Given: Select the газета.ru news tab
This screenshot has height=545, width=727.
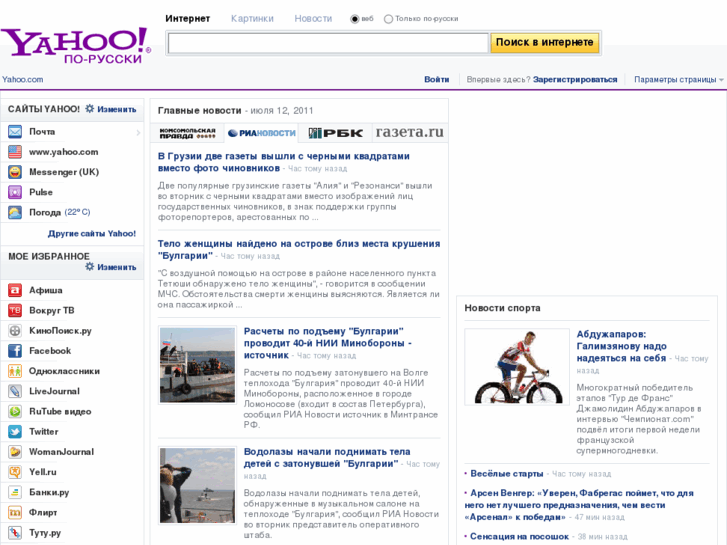Looking at the screenshot, I should (x=409, y=133).
